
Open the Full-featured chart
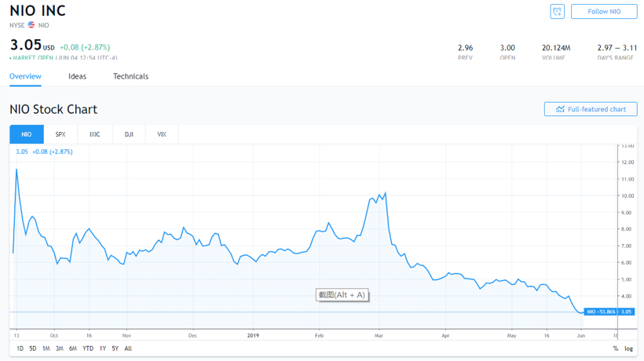[x=591, y=109]
